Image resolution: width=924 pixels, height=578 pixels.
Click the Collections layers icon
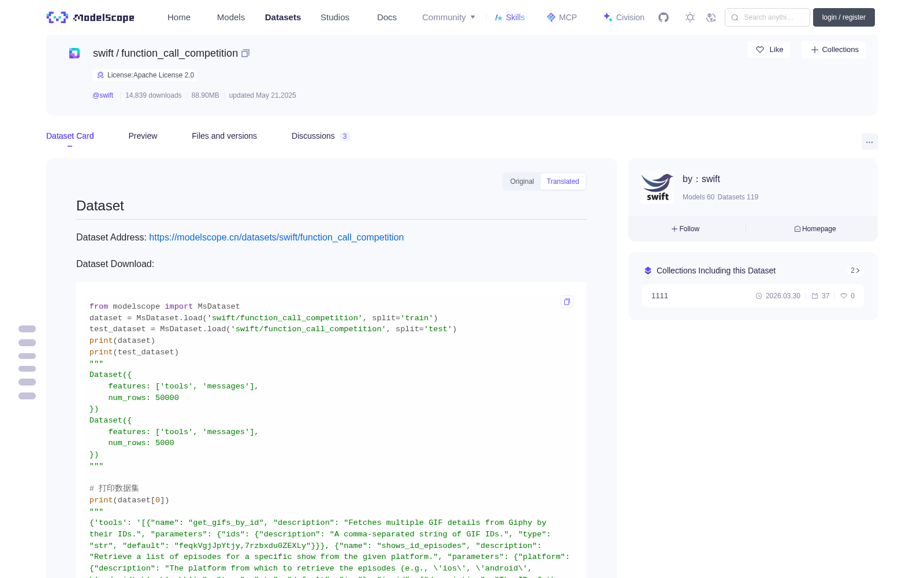[x=648, y=271]
